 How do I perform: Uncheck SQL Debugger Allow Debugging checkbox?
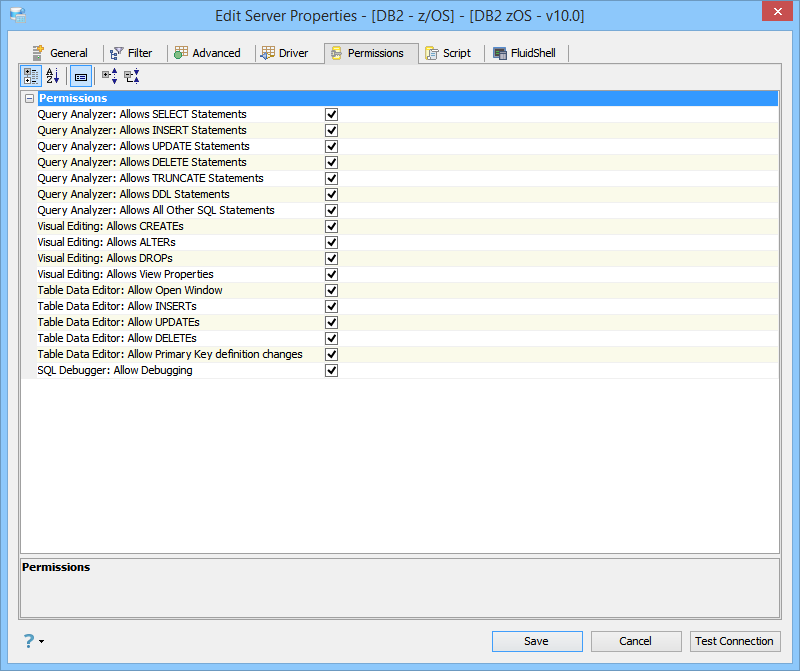click(x=331, y=370)
